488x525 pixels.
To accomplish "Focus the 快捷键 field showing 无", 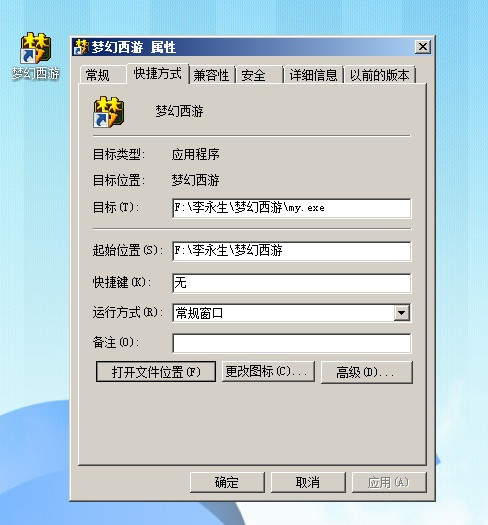I will (291, 283).
